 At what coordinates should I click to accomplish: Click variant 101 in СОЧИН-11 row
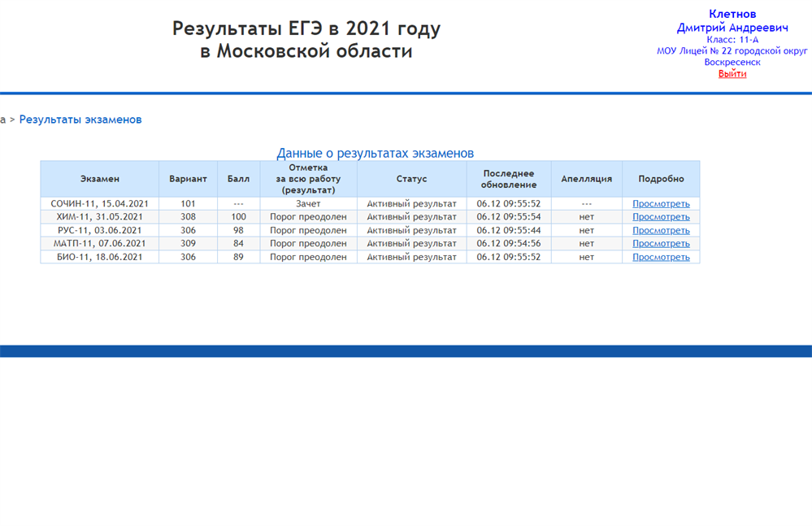click(x=188, y=204)
